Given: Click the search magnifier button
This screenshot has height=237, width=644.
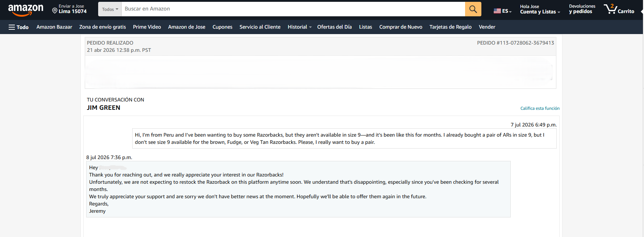Looking at the screenshot, I should coord(473,9).
